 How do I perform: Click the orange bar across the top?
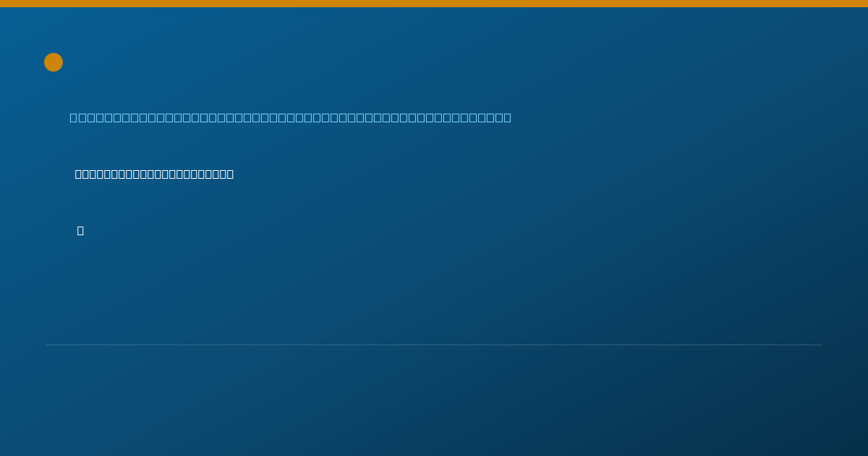pos(434,4)
